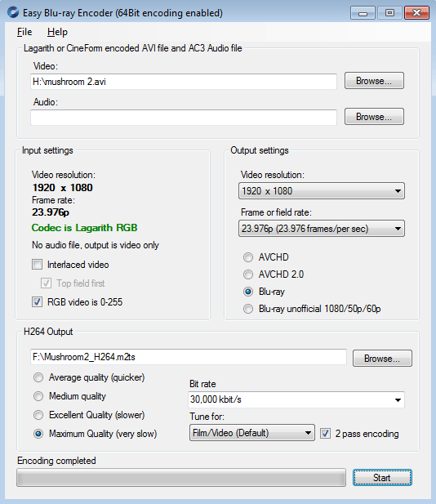Click the Start encoding button
Image resolution: width=436 pixels, height=504 pixels.
click(382, 477)
